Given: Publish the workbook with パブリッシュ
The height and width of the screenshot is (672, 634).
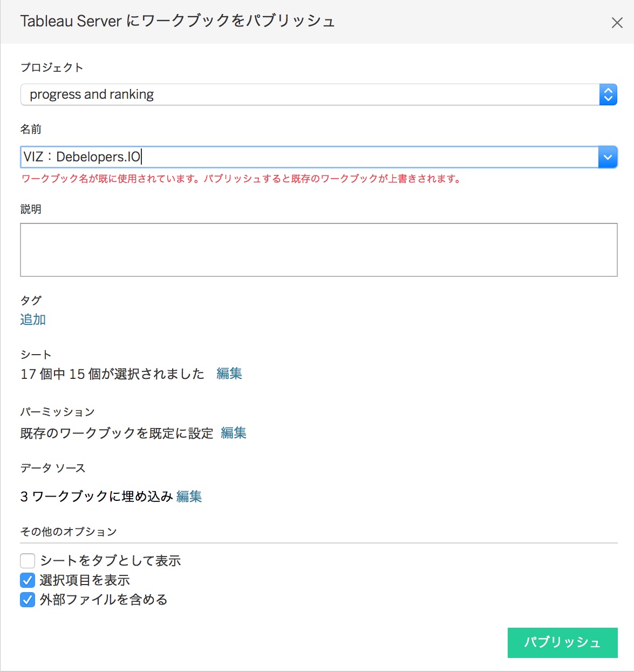Looking at the screenshot, I should tap(562, 643).
